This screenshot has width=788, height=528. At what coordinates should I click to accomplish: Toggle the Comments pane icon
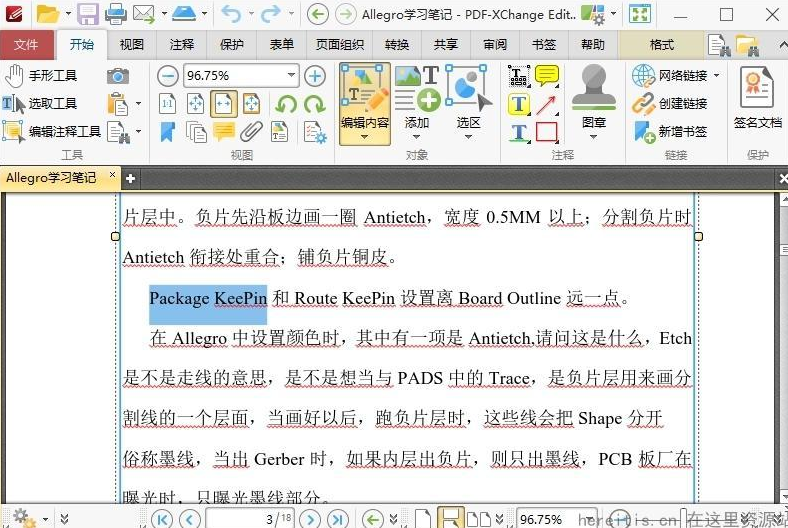point(224,133)
